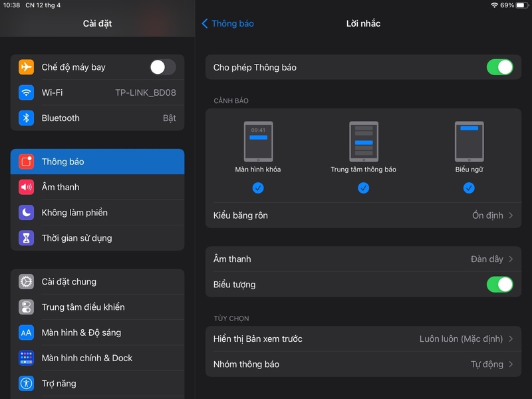The image size is (532, 399).
Task: Uncheck the Màn hình khóa checkmark
Action: tap(258, 188)
